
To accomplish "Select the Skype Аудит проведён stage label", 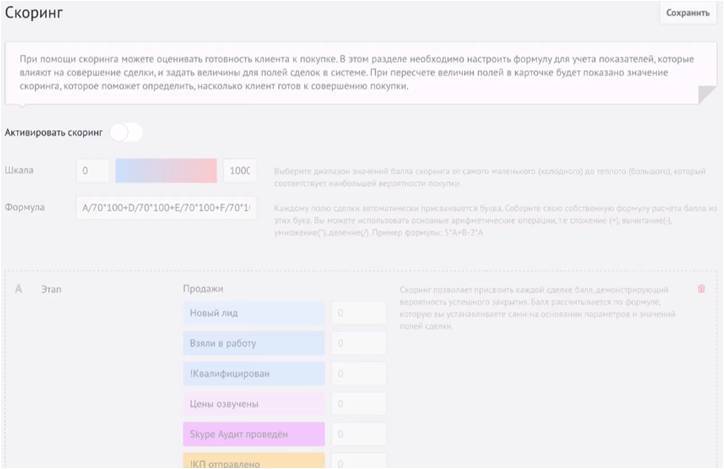I will [254, 435].
